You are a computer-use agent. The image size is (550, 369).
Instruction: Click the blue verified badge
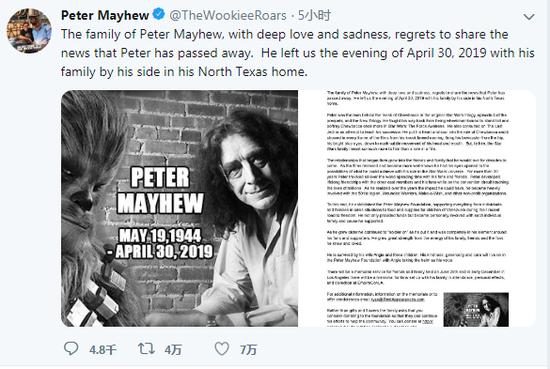(x=159, y=14)
